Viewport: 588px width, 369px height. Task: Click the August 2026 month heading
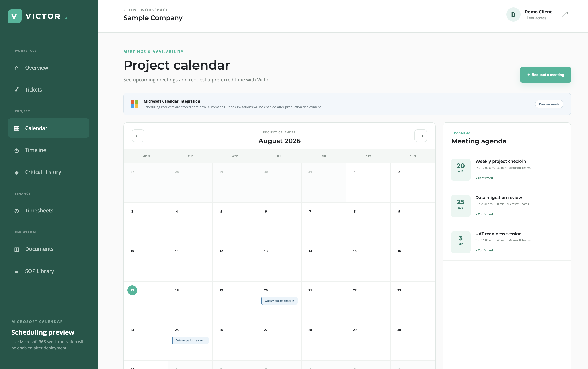(279, 141)
